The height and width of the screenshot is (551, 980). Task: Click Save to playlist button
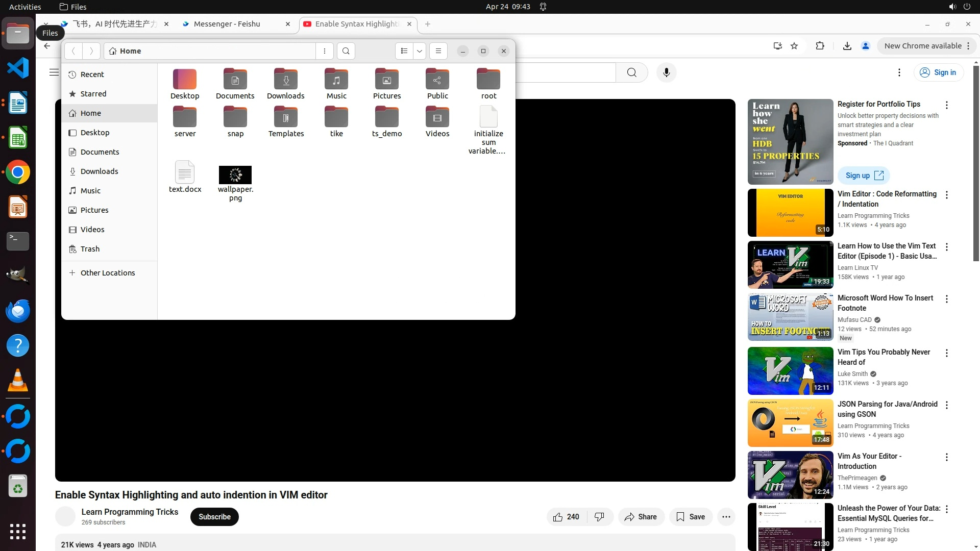click(x=691, y=517)
